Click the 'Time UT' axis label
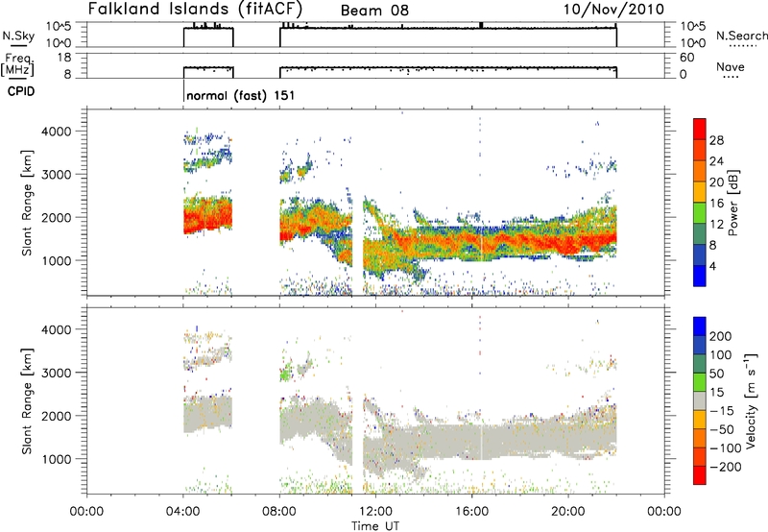Image resolution: width=768 pixels, height=532 pixels. [375, 526]
